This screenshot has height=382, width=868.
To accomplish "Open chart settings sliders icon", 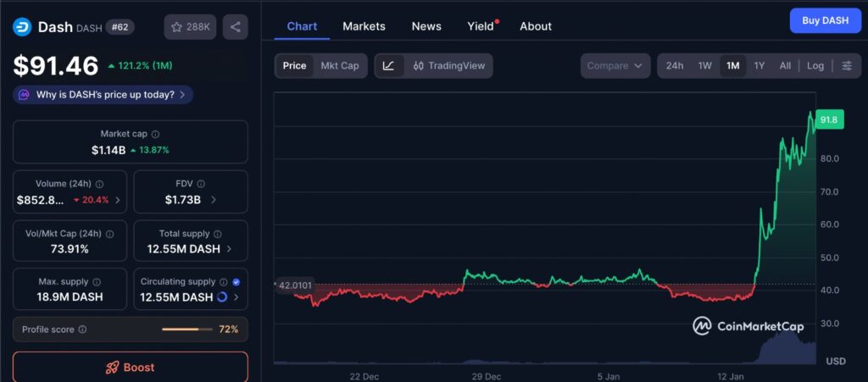I will coord(847,66).
